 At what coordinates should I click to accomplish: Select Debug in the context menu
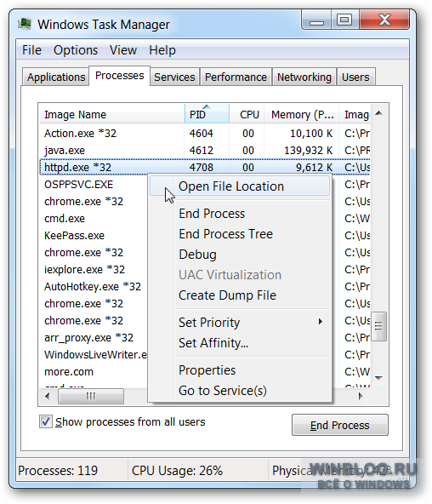pyautogui.click(x=240, y=255)
